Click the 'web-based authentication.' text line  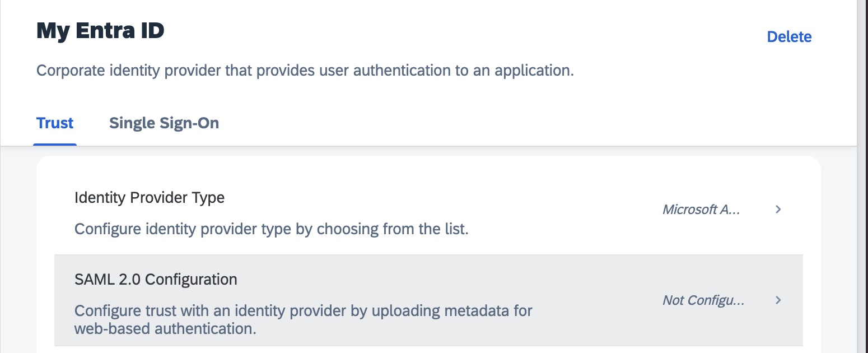165,328
